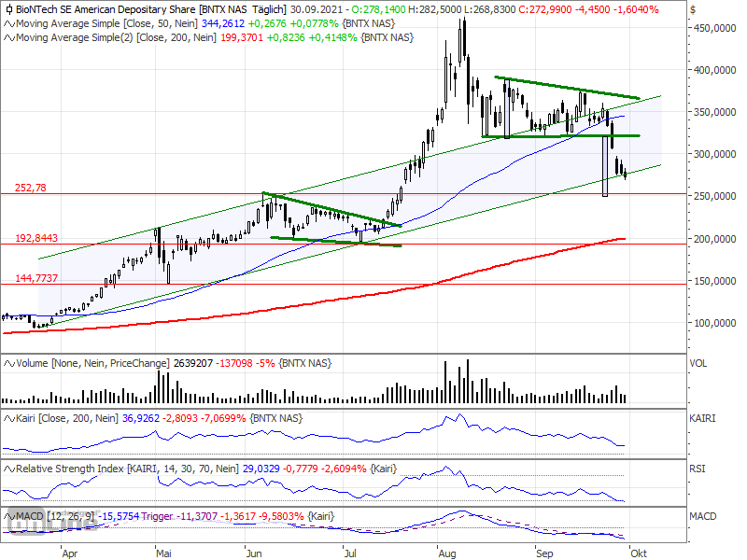Click the date 30.09.2021 in the header
The height and width of the screenshot is (560, 747).
coord(316,9)
